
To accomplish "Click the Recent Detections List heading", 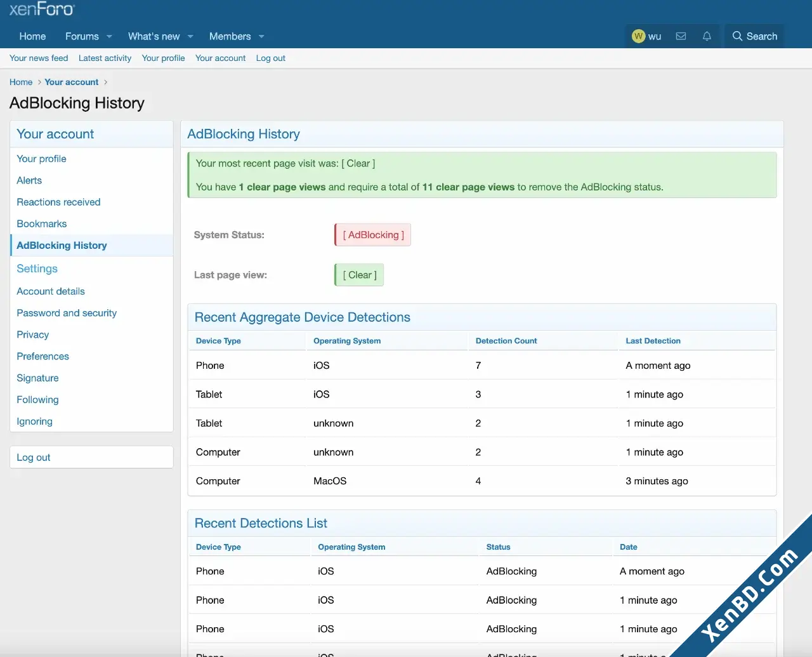I will 261,523.
